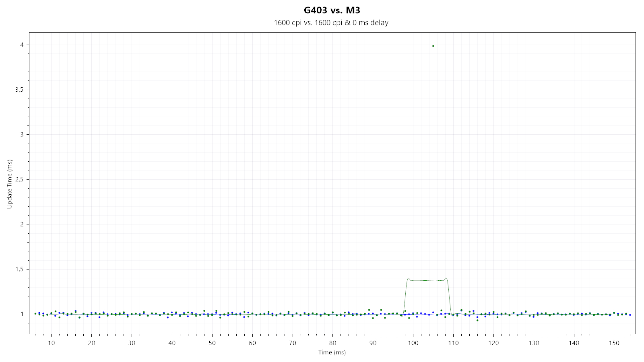This screenshot has width=644, height=362.
Task: Click x-axis tick label "110"
Action: pos(453,343)
